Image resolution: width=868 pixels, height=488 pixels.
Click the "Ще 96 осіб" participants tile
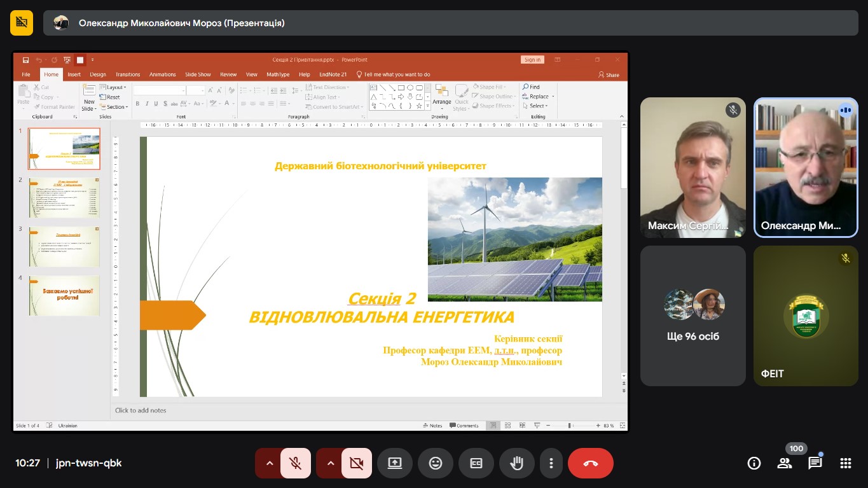click(692, 316)
